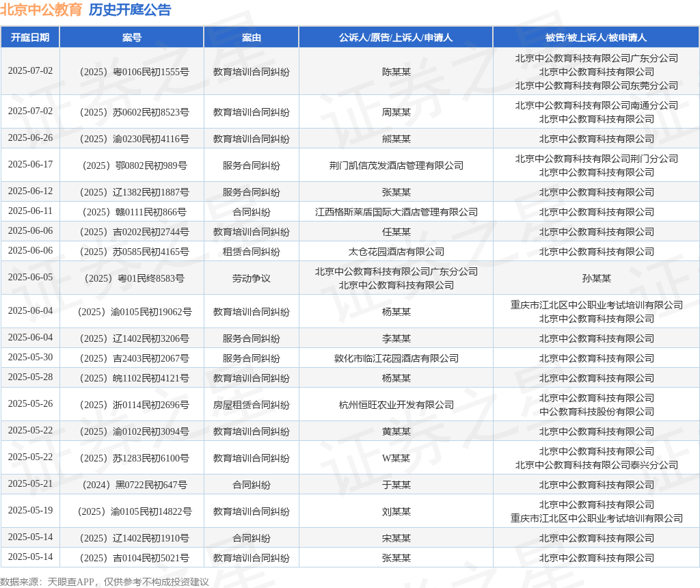Click the date 2025-05-26
Image resolution: width=700 pixels, height=588 pixels.
tap(30, 403)
